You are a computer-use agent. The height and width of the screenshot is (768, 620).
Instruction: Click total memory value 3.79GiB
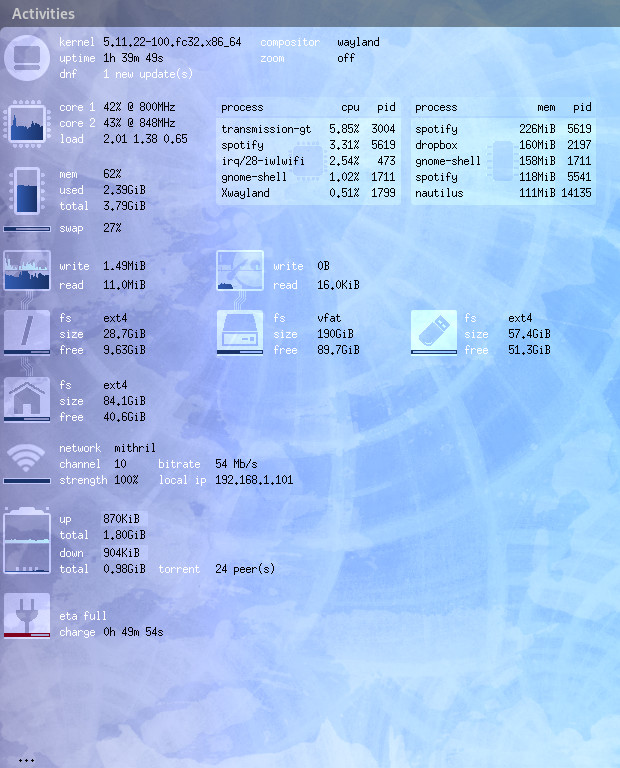tap(124, 206)
